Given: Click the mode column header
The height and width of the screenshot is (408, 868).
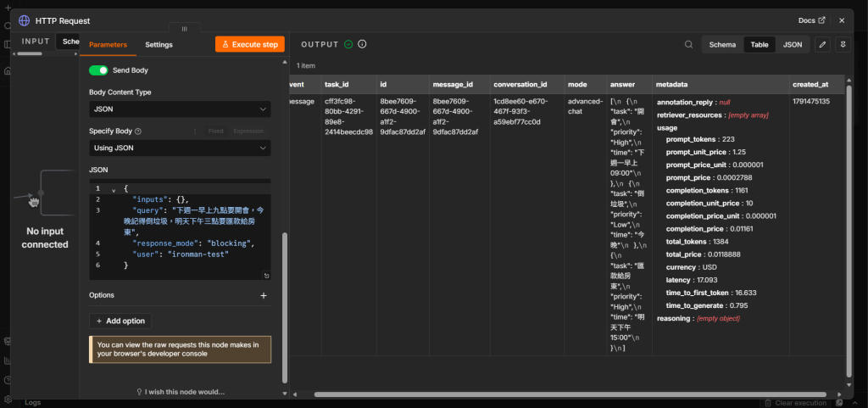Looking at the screenshot, I should [x=584, y=85].
